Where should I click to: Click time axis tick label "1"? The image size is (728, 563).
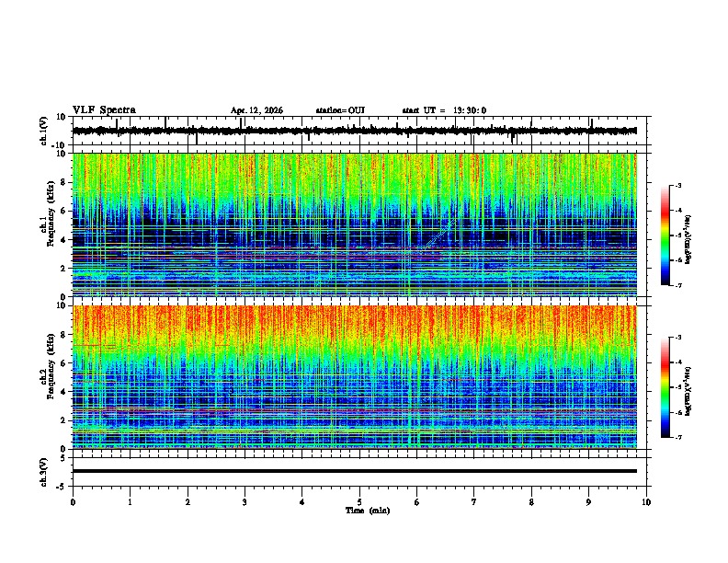(x=130, y=502)
